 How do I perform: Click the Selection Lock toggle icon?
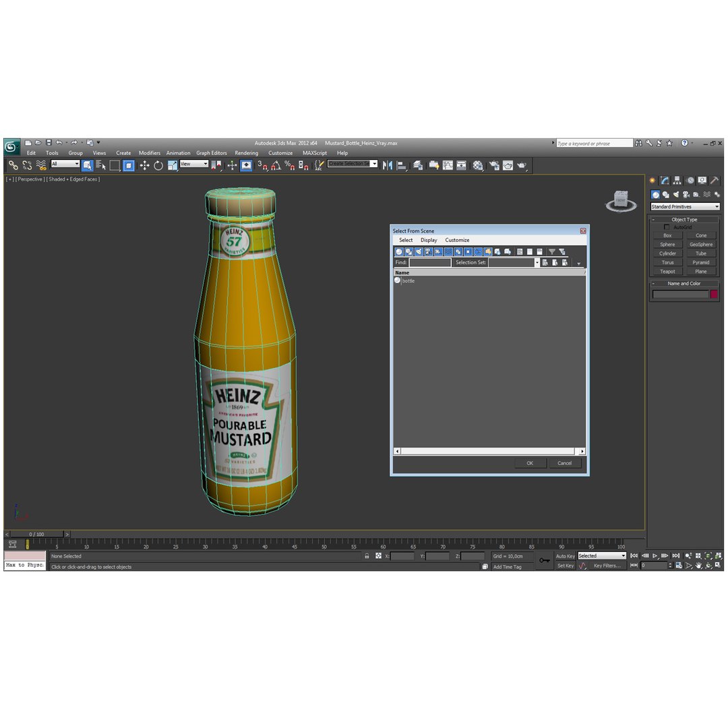pyautogui.click(x=367, y=555)
